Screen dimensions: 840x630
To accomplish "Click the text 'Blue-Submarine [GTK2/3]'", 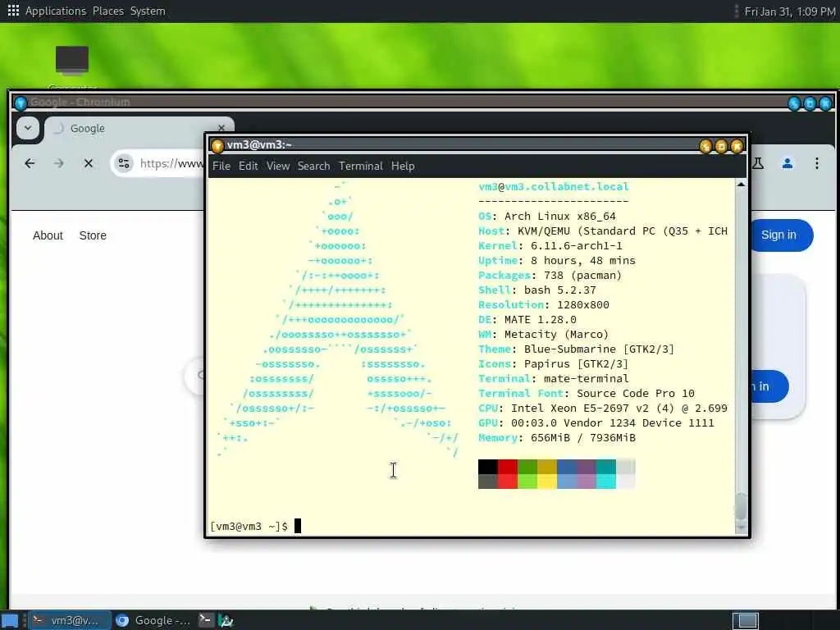I will [599, 349].
